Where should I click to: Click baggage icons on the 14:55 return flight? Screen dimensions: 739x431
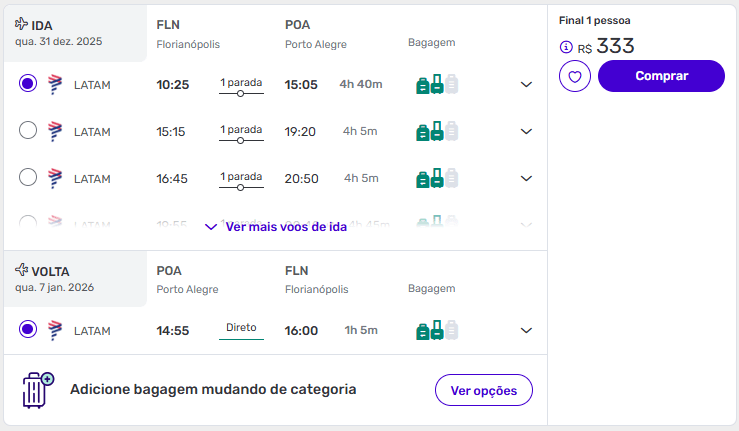pyautogui.click(x=436, y=330)
